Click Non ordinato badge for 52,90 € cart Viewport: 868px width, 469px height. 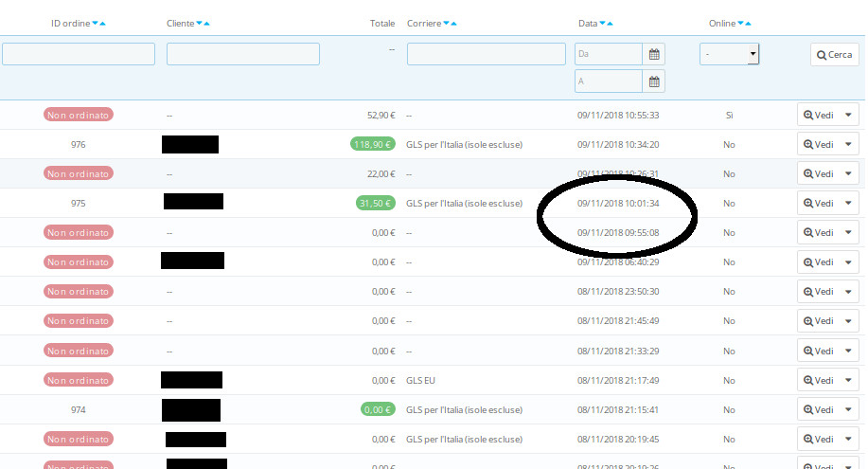pos(78,115)
